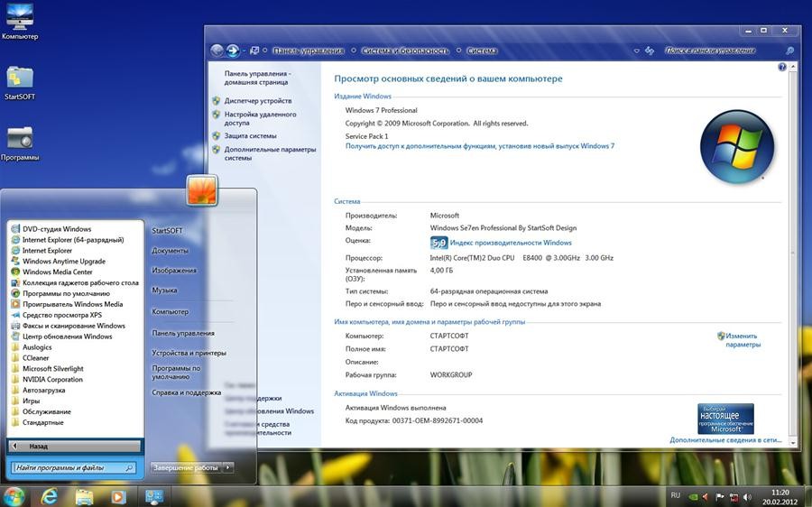This screenshot has width=812, height=507.
Task: Click the Action Center flag tray icon
Action: click(x=720, y=497)
